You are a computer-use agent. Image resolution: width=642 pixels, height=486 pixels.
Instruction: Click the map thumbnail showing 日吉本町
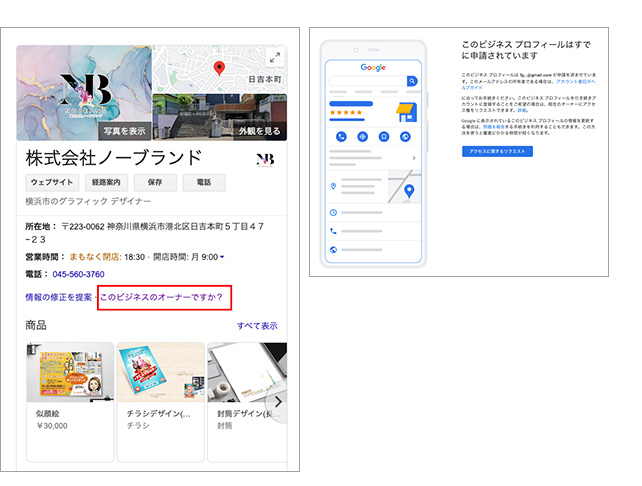pyautogui.click(x=219, y=69)
